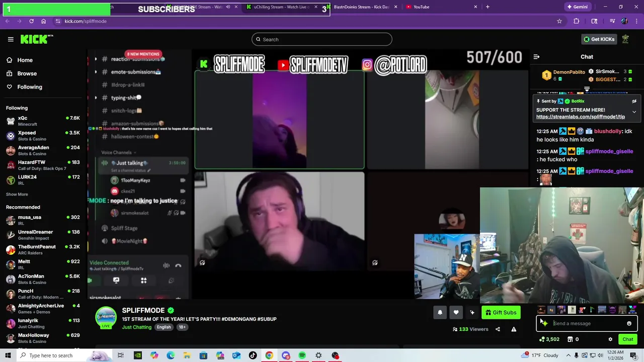Expand pinned message chevron

[634, 112]
